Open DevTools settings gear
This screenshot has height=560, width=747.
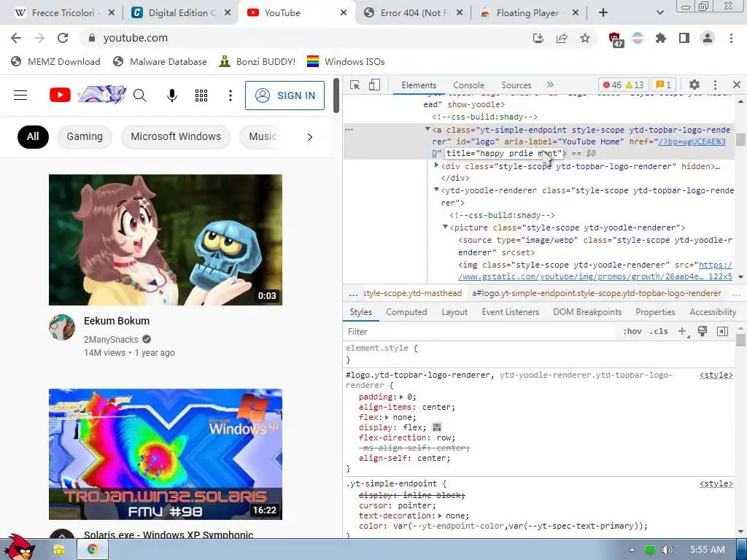point(694,85)
